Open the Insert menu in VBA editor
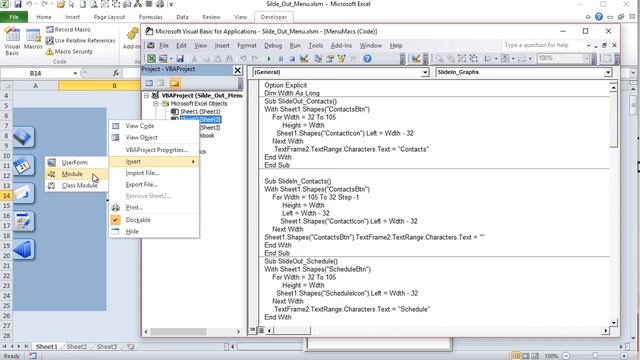This screenshot has width=640, height=360. [222, 45]
